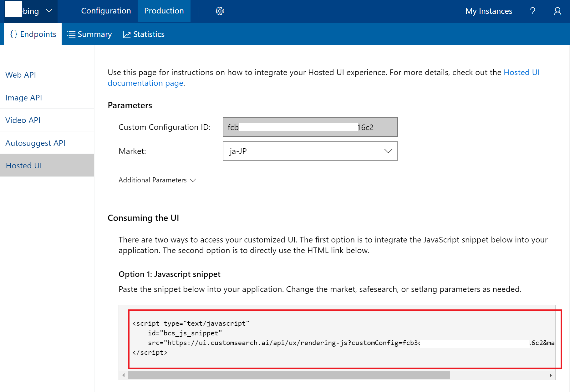Click My Instances in the top bar

pyautogui.click(x=488, y=11)
